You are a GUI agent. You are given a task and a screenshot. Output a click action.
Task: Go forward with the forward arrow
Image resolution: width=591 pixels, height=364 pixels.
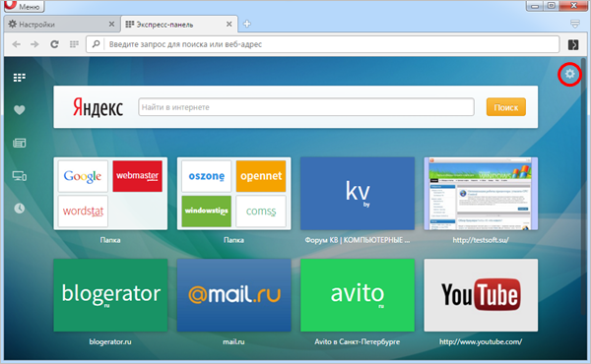tap(34, 44)
